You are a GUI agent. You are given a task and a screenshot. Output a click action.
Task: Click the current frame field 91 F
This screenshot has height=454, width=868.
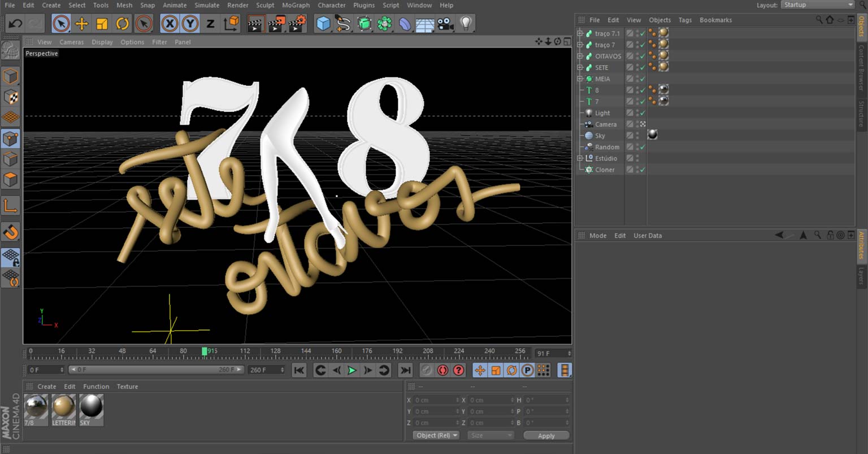pyautogui.click(x=553, y=353)
